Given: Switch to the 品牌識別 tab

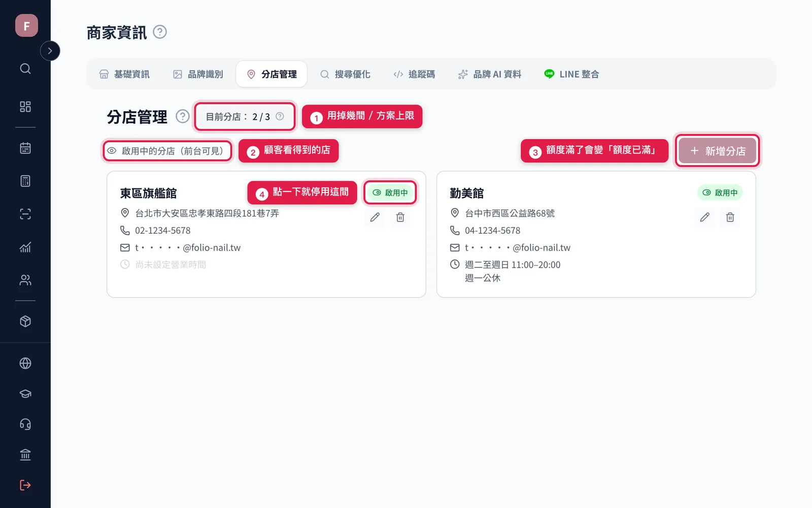Looking at the screenshot, I should [x=198, y=74].
